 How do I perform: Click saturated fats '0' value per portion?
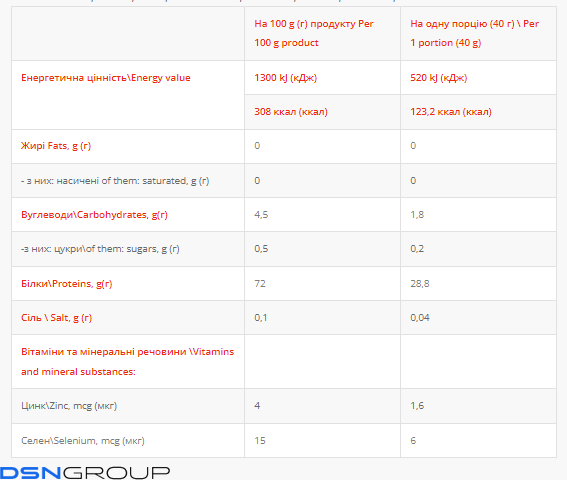pyautogui.click(x=413, y=180)
